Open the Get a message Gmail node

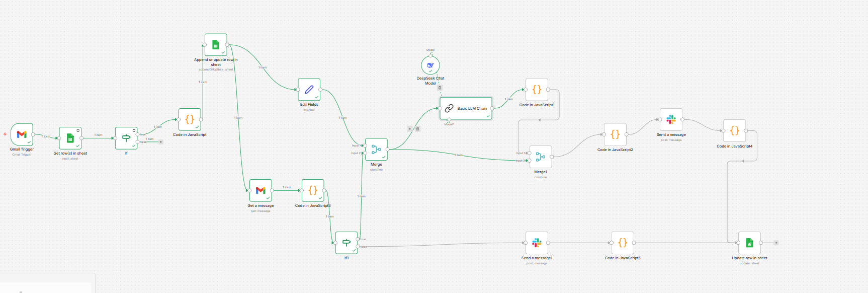261,190
